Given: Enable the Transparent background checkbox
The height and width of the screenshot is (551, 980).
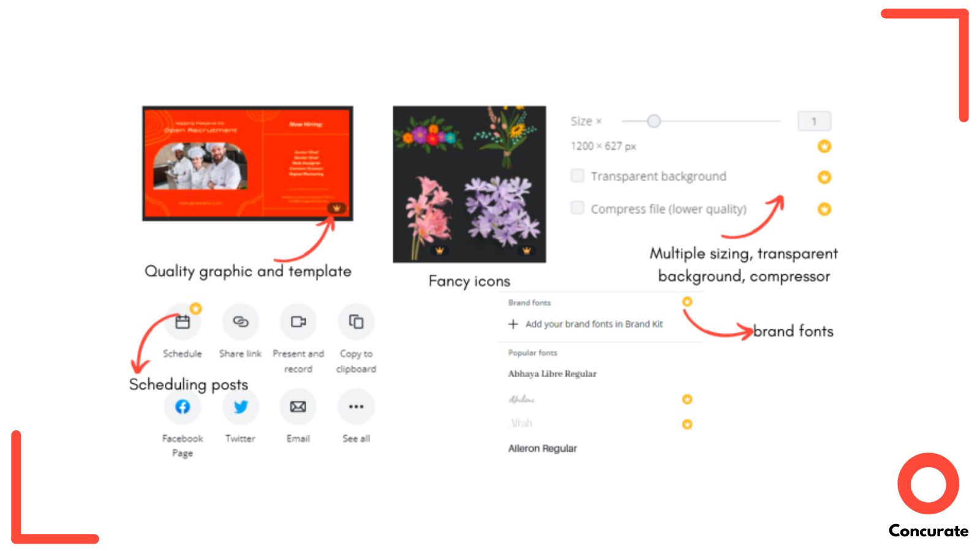Looking at the screenshot, I should (578, 176).
